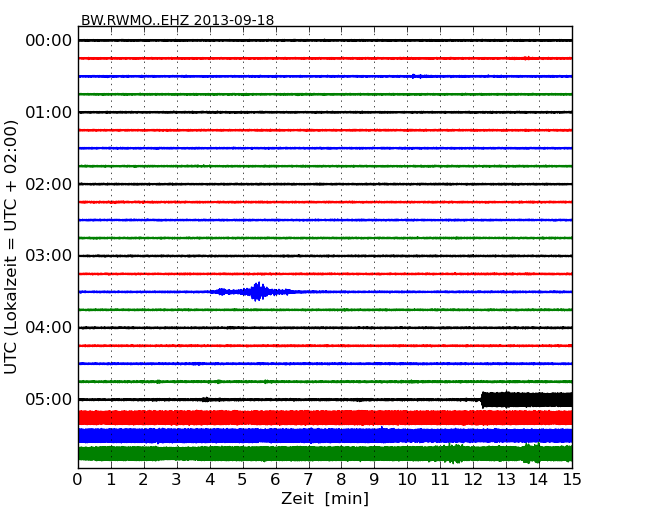Select the 02:00 time label
Screen dimensions: 650x520
coord(49,184)
